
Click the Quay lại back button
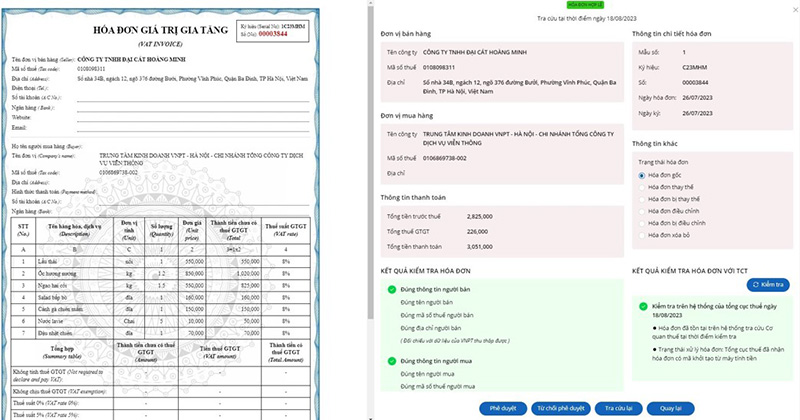point(670,408)
